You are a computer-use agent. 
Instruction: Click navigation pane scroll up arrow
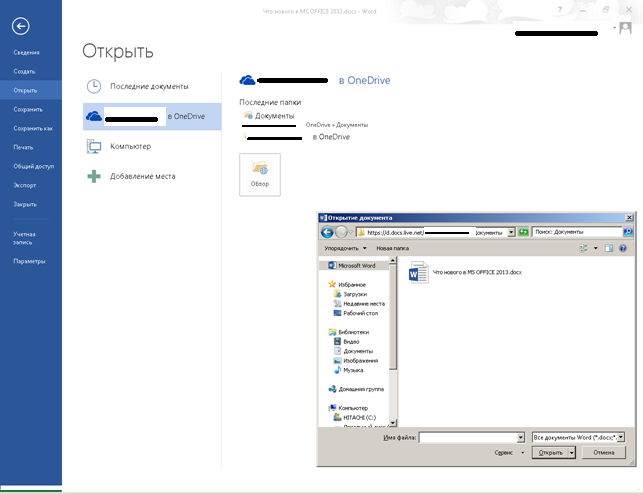[392, 260]
